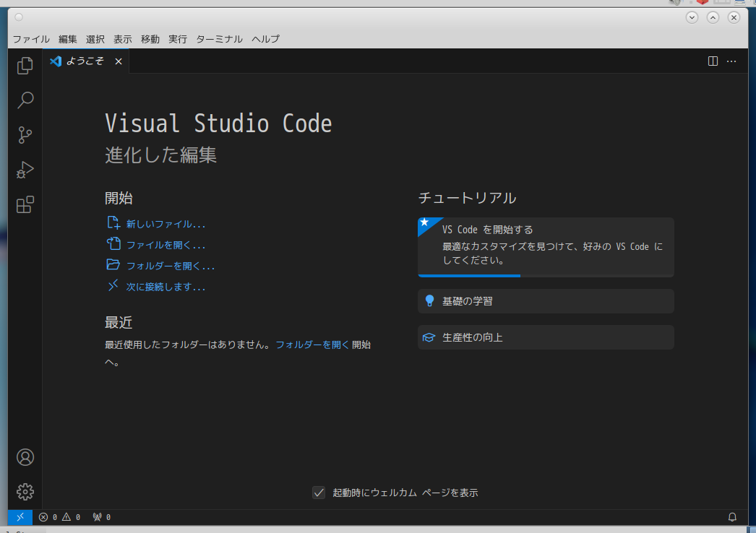This screenshot has width=756, height=533.
Task: Click the ports forwarded status item
Action: coord(102,517)
